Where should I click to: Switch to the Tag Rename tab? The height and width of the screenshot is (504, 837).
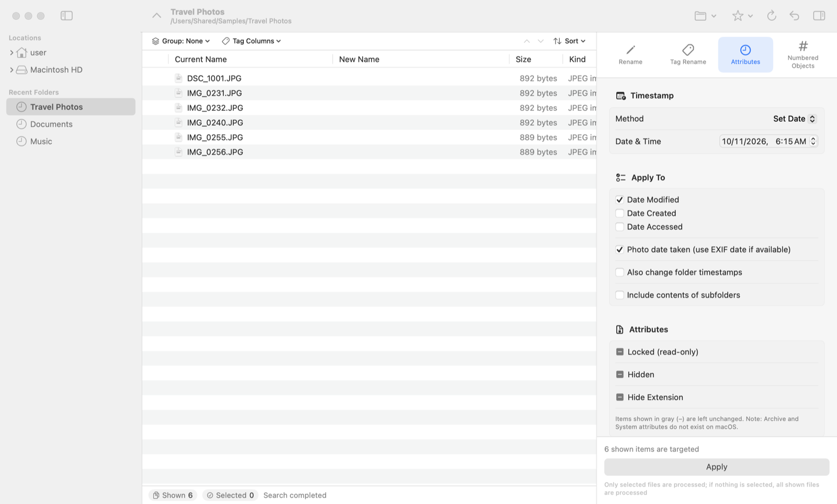point(688,55)
